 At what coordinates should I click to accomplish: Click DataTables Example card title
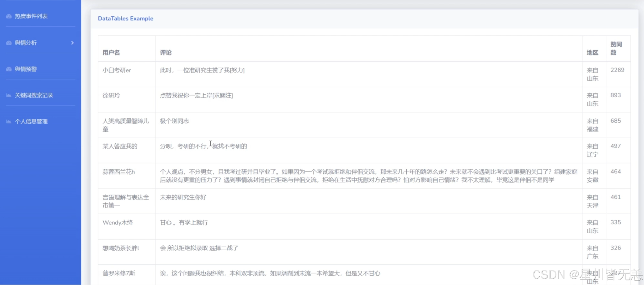[x=125, y=19]
